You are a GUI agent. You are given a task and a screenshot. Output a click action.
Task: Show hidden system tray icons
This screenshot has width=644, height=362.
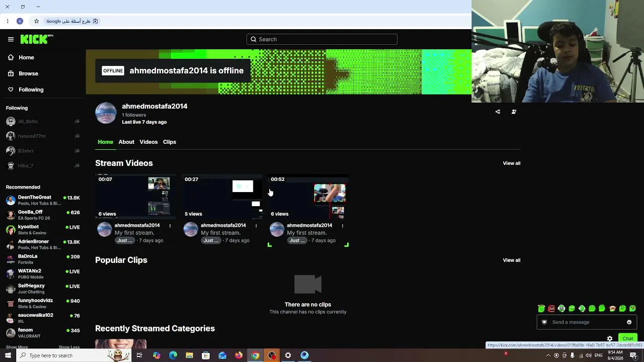(548, 355)
